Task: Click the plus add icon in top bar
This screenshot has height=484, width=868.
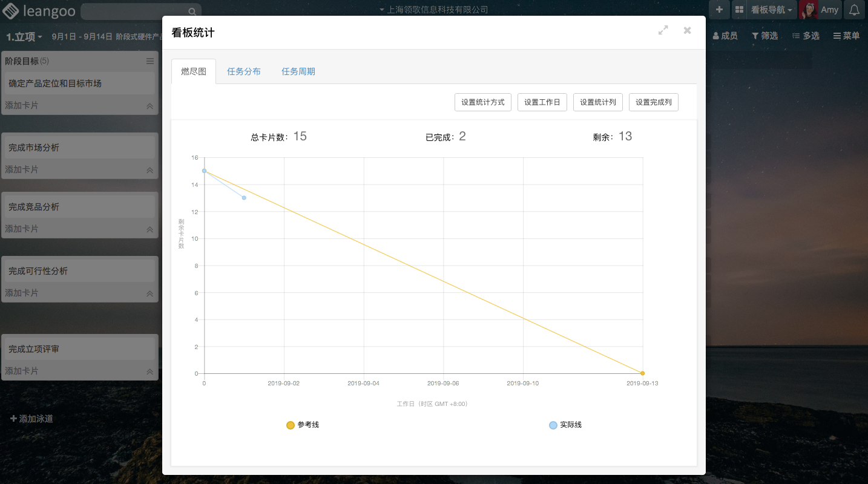Action: pyautogui.click(x=719, y=10)
